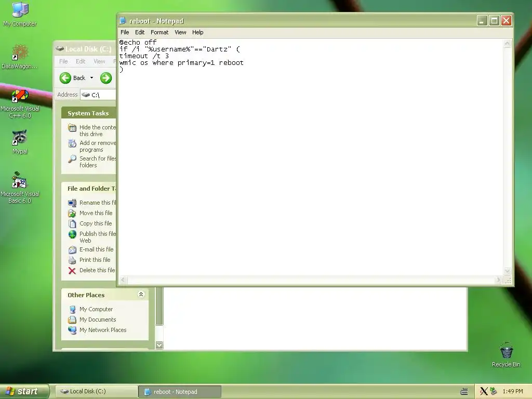The width and height of the screenshot is (532, 399).
Task: Click Hide the contents of this drive link
Action: pyautogui.click(x=98, y=130)
